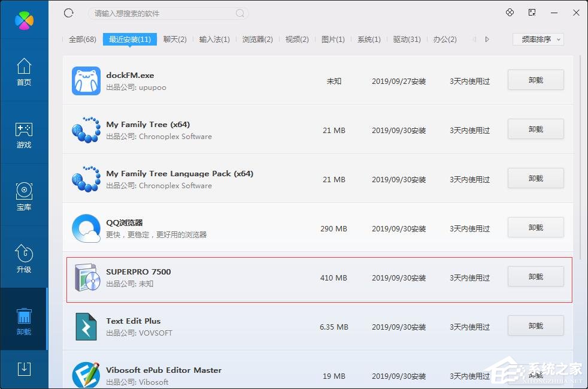Select the 宝库 treasure section icon
This screenshot has width=588, height=389.
coord(24,192)
